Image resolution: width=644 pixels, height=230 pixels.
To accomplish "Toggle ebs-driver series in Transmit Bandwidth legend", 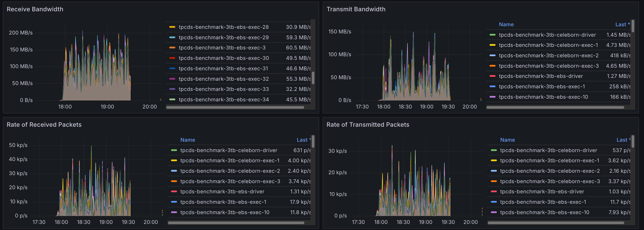I will point(540,76).
